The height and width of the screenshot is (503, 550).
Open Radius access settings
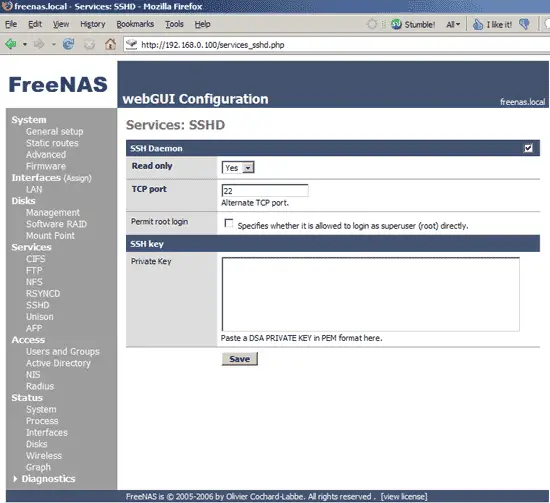(40, 386)
